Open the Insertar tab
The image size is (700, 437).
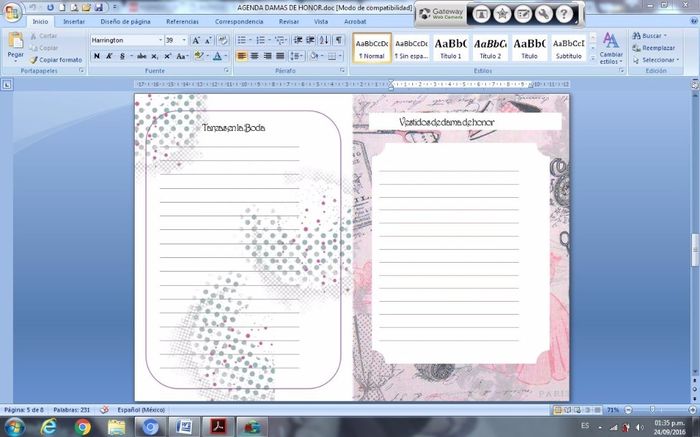73,21
